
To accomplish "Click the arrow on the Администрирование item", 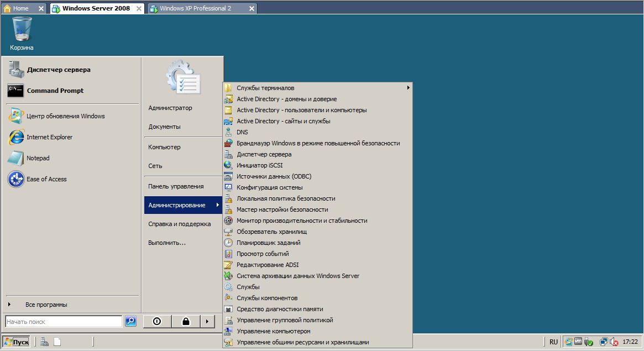I will (218, 205).
